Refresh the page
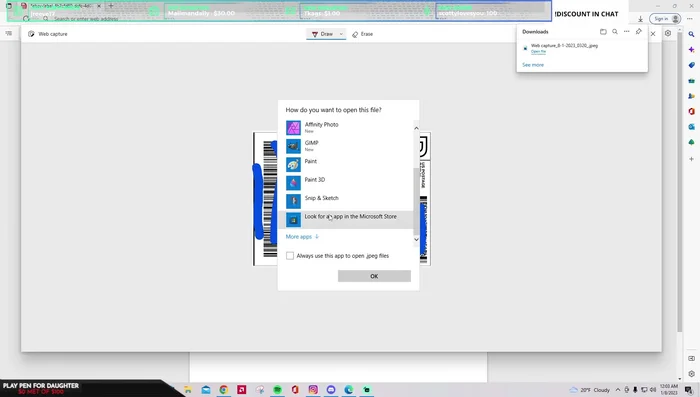700x397 pixels. (x=26, y=19)
